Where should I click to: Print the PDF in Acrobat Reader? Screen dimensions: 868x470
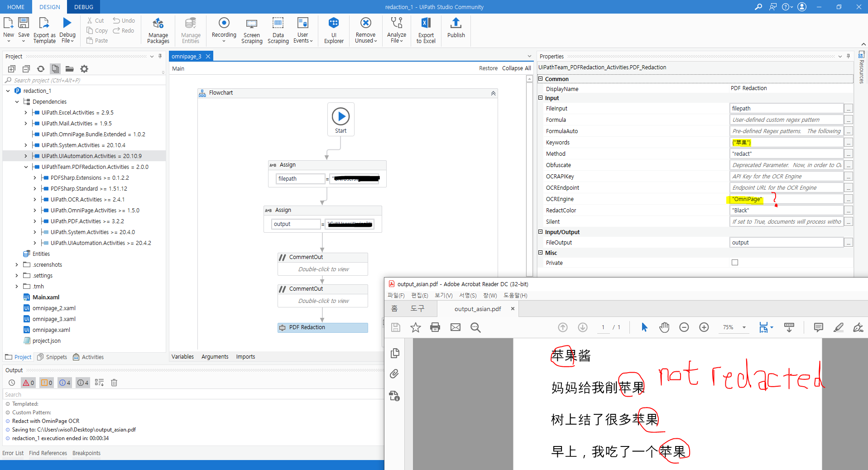coord(435,327)
